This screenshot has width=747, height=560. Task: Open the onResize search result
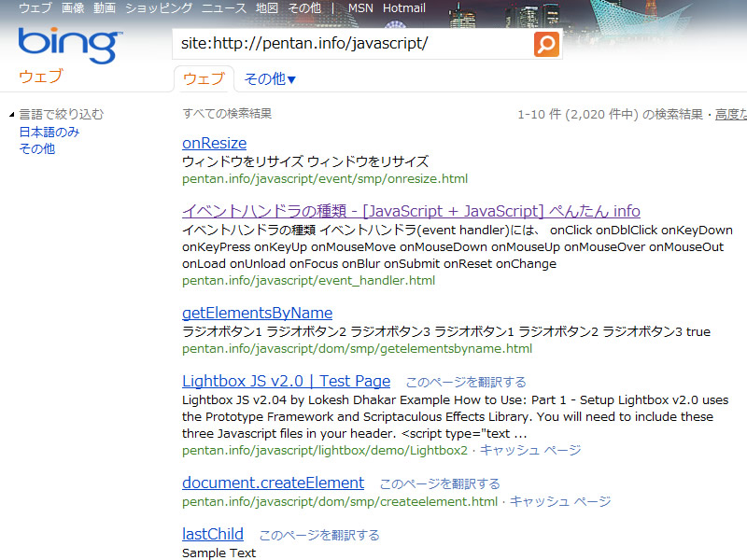215,143
